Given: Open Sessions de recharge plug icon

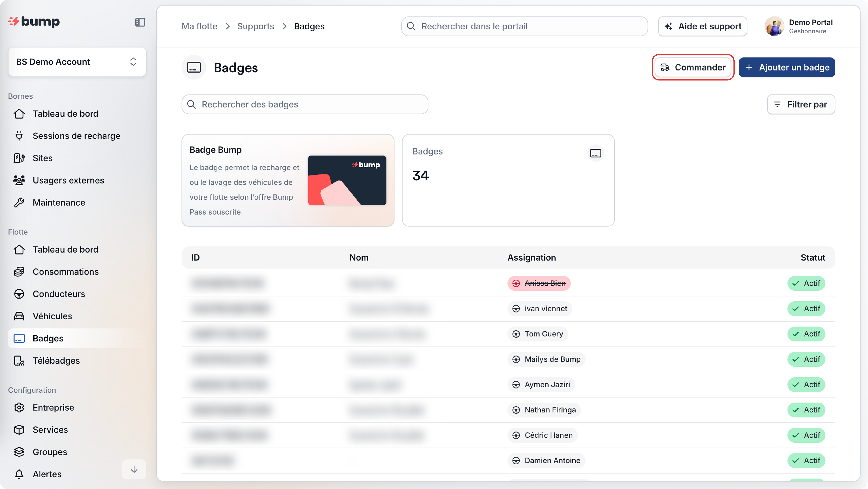Looking at the screenshot, I should 19,136.
